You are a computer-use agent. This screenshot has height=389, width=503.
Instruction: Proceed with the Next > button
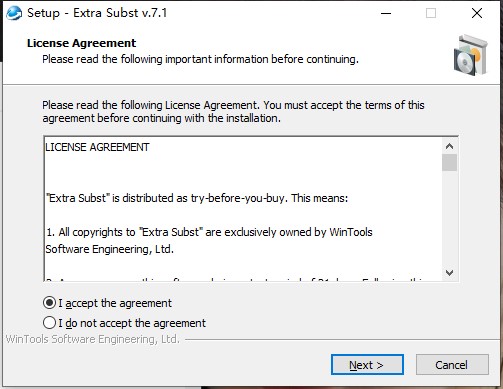(367, 365)
